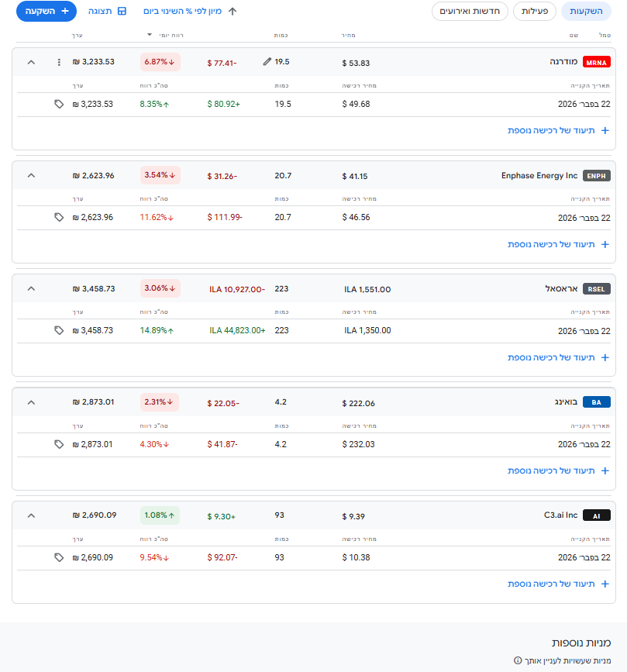Click the tag icon in Enphase purchase row
The image size is (627, 672).
(59, 217)
